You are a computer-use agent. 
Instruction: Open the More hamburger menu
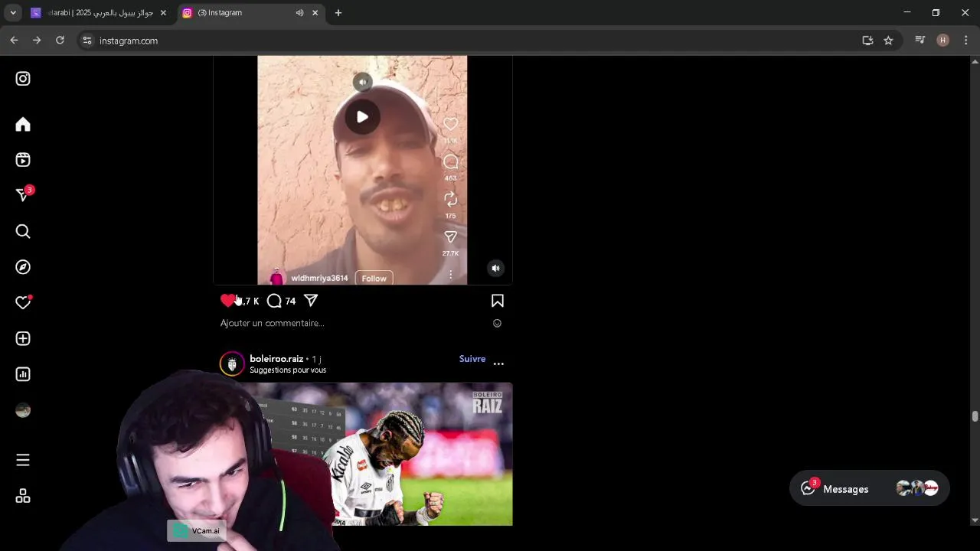(x=23, y=460)
